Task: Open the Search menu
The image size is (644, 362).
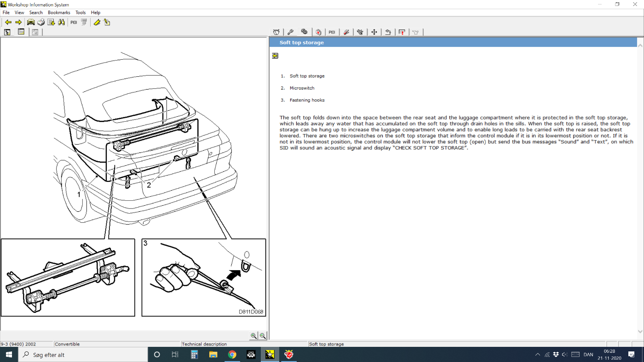Action: pos(36,12)
